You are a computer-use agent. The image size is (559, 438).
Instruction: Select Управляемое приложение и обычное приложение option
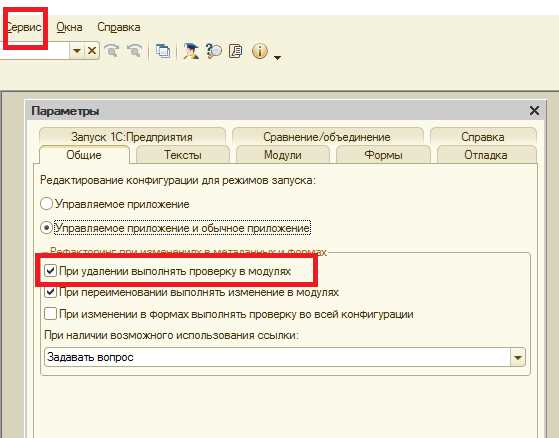click(46, 228)
